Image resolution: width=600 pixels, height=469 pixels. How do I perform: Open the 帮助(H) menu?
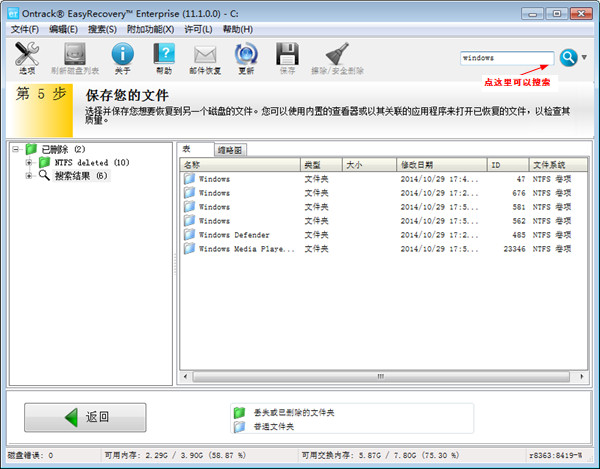[238, 29]
